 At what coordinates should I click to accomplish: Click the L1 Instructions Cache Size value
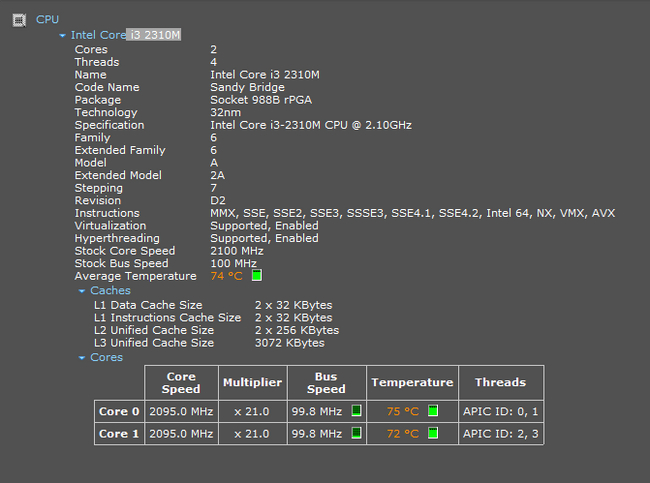[293, 318]
